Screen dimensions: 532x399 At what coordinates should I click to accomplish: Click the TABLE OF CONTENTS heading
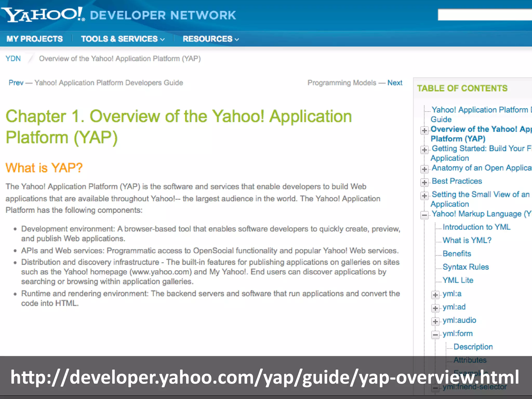pyautogui.click(x=462, y=88)
